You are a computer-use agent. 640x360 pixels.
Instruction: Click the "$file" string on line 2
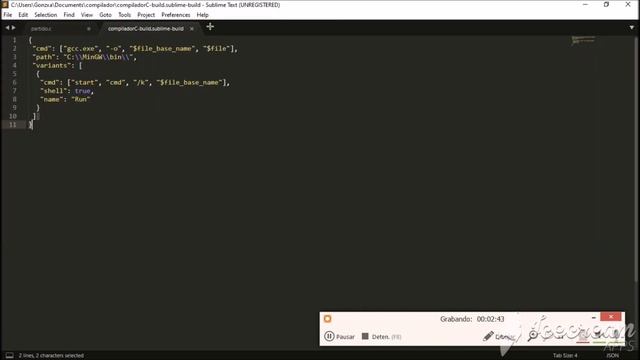click(216, 49)
